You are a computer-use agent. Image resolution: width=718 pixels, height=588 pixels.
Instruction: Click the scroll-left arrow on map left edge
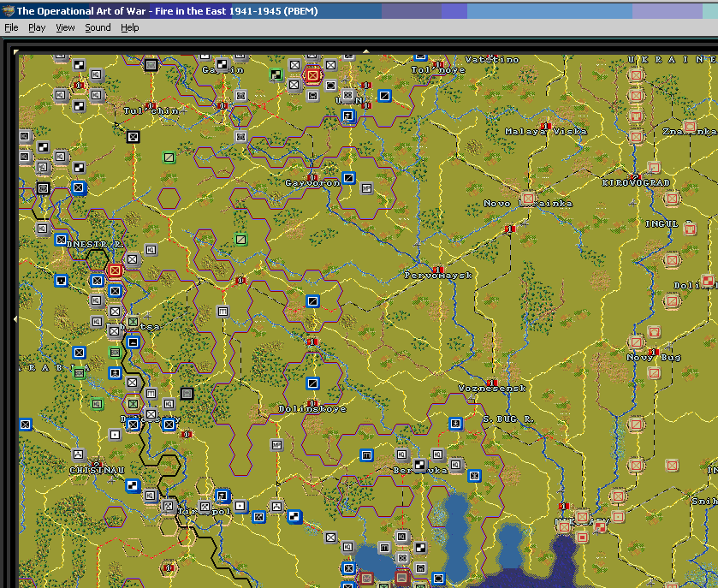[16, 318]
